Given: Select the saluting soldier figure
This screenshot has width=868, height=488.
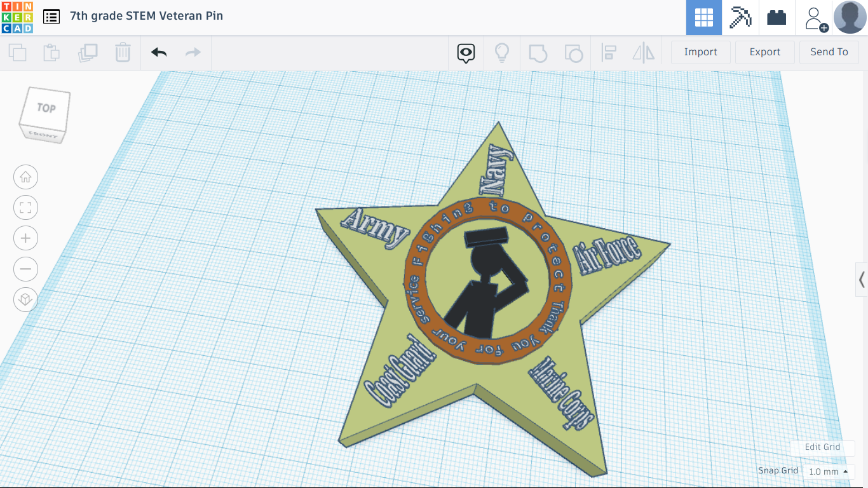Looking at the screenshot, I should click(485, 283).
